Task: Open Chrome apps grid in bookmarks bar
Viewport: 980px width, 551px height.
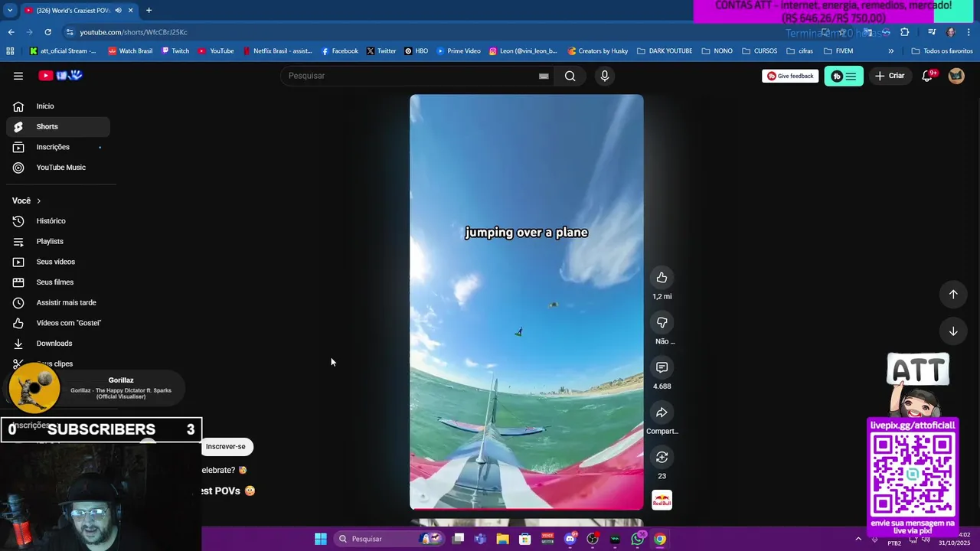Action: tap(10, 51)
